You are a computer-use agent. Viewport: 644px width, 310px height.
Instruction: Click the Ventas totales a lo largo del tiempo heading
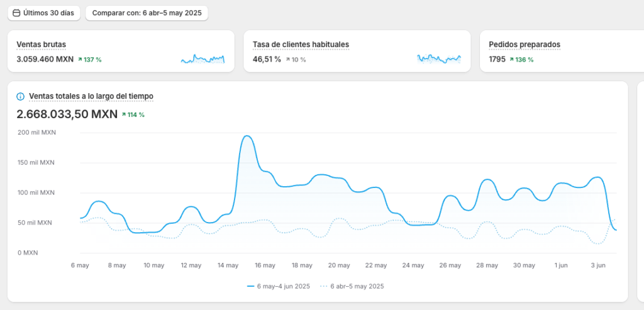pos(91,96)
